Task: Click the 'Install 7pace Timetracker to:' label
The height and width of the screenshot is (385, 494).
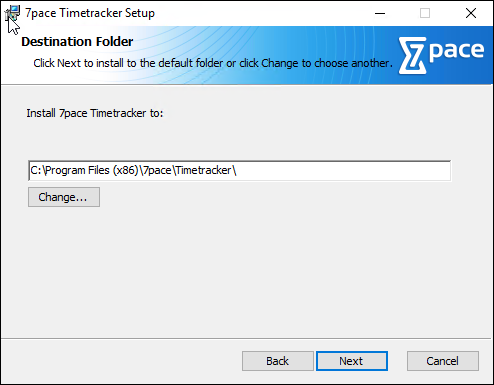Action: [x=95, y=113]
